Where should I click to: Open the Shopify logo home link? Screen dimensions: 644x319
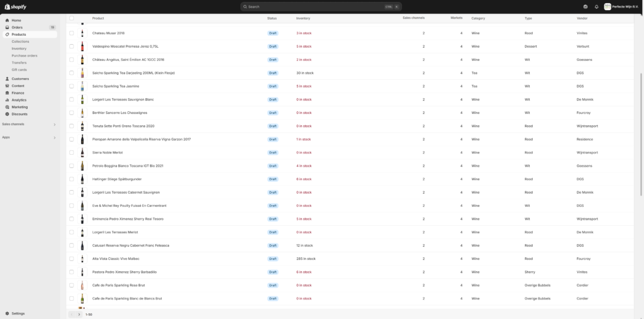[x=15, y=6]
